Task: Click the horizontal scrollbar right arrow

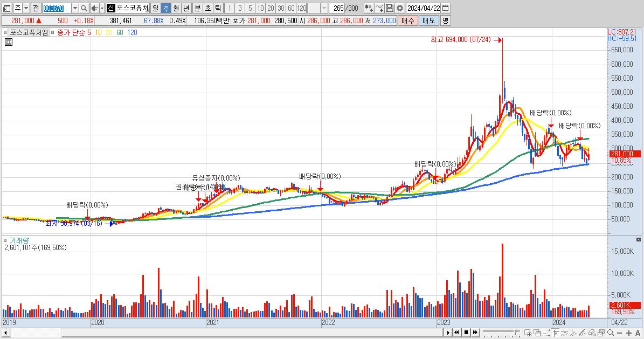Action: (448, 333)
